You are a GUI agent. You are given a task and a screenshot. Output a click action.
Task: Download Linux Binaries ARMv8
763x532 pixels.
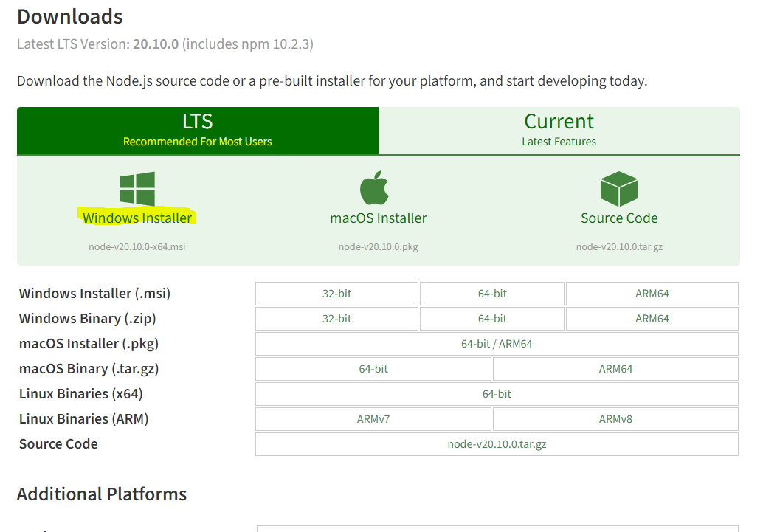point(615,419)
